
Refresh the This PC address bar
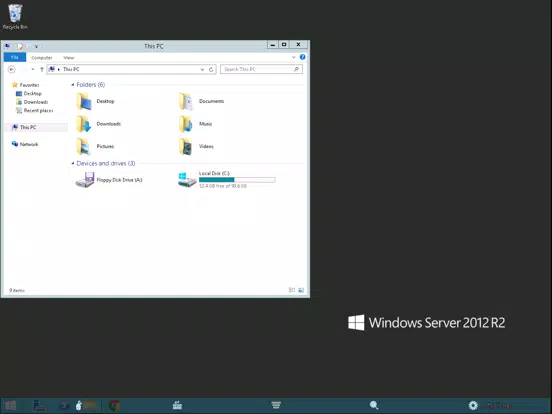pos(211,69)
